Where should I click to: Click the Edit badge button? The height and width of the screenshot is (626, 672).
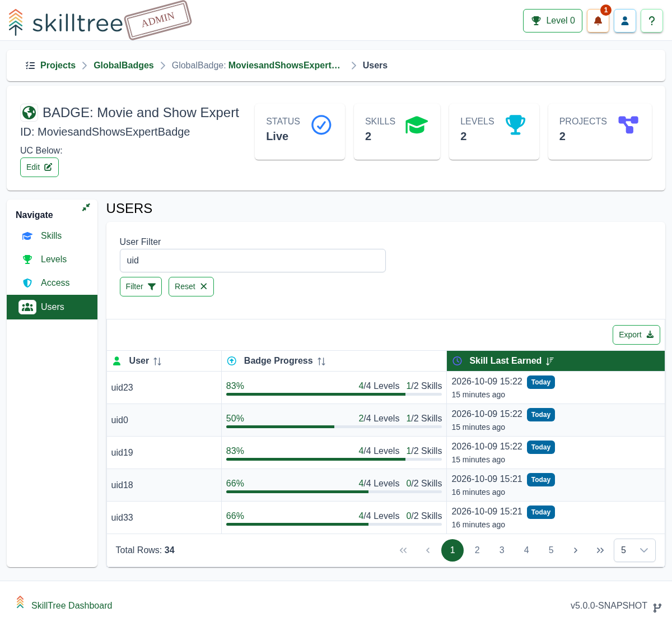[39, 167]
